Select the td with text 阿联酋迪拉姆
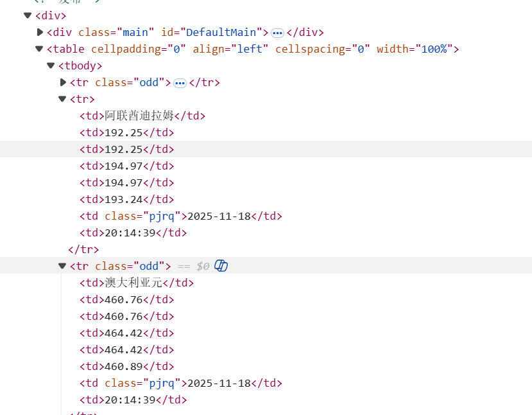This screenshot has height=415, width=532. click(x=142, y=116)
